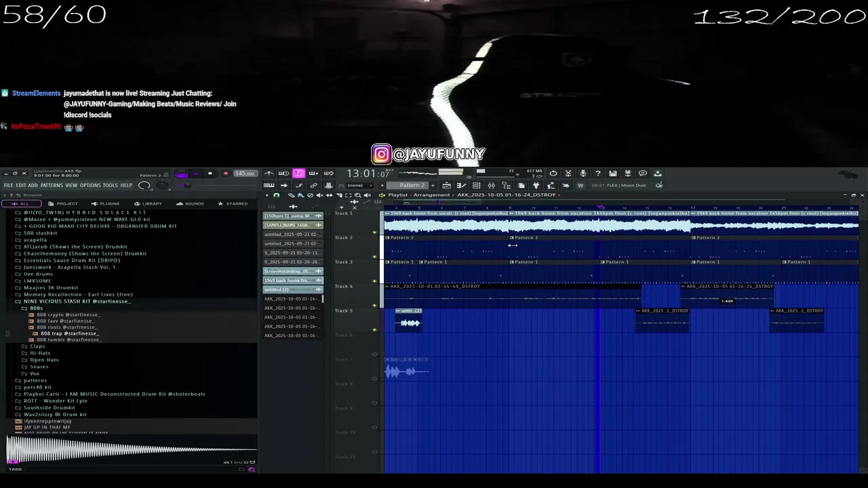The width and height of the screenshot is (868, 488).
Task: Toggle Track 3 mute LED
Action: click(x=374, y=281)
